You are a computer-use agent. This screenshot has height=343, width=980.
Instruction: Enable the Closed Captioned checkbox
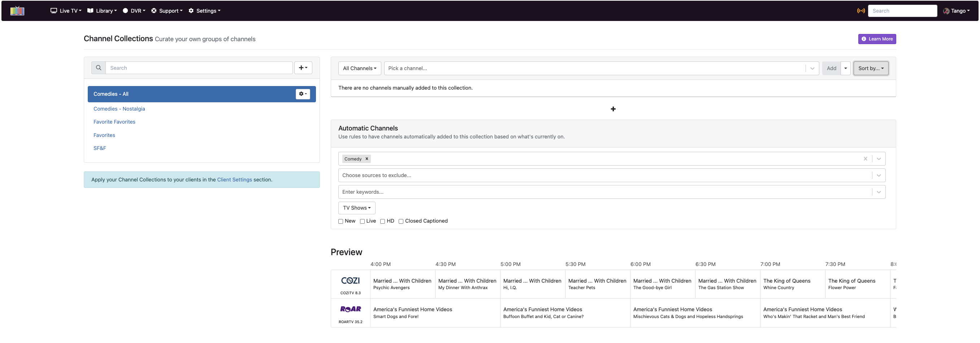400,221
